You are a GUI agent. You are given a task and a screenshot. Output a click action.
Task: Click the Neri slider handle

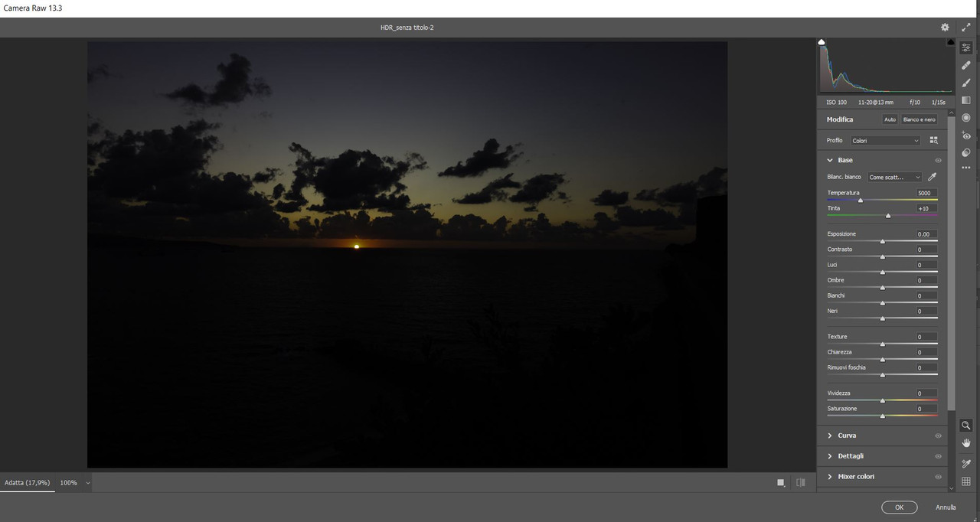883,318
